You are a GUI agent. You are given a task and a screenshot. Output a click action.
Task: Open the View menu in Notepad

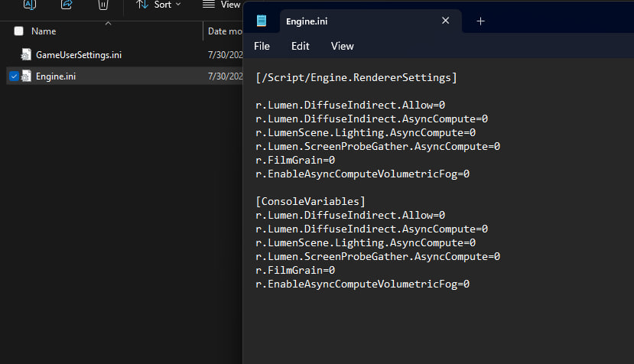342,46
